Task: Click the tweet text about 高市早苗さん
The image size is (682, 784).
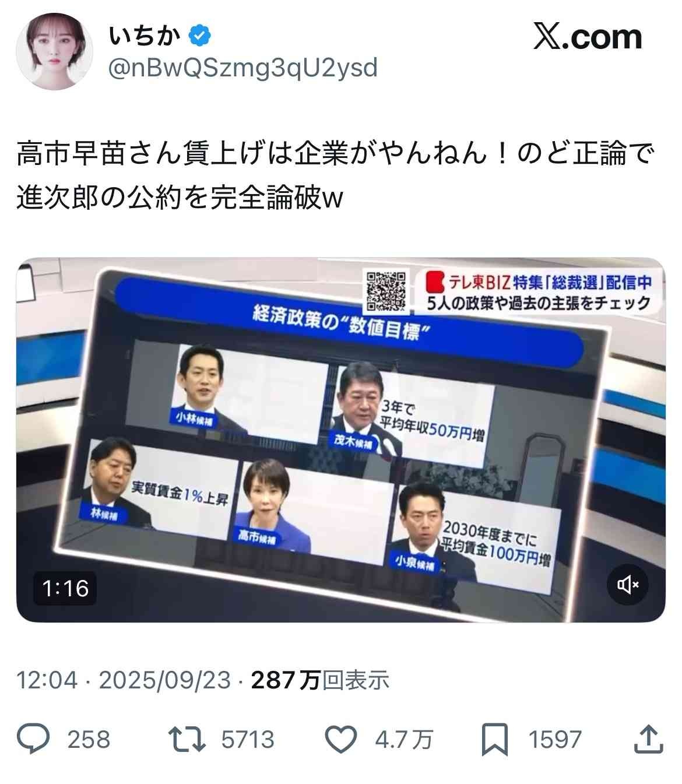Action: (336, 175)
